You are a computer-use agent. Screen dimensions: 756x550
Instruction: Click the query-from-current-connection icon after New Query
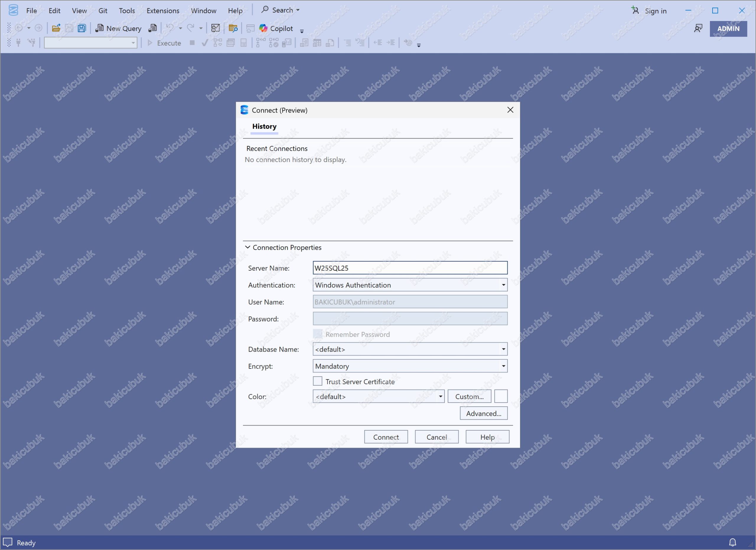tap(153, 28)
